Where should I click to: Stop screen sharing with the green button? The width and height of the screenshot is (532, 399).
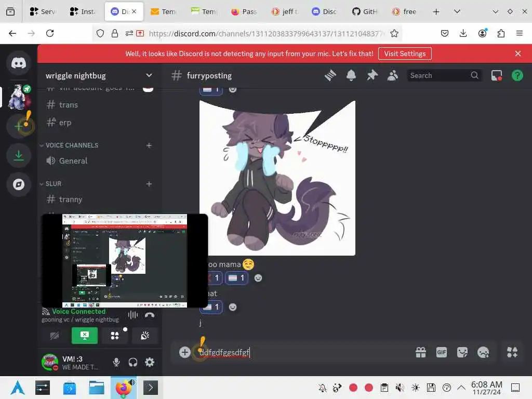85,336
